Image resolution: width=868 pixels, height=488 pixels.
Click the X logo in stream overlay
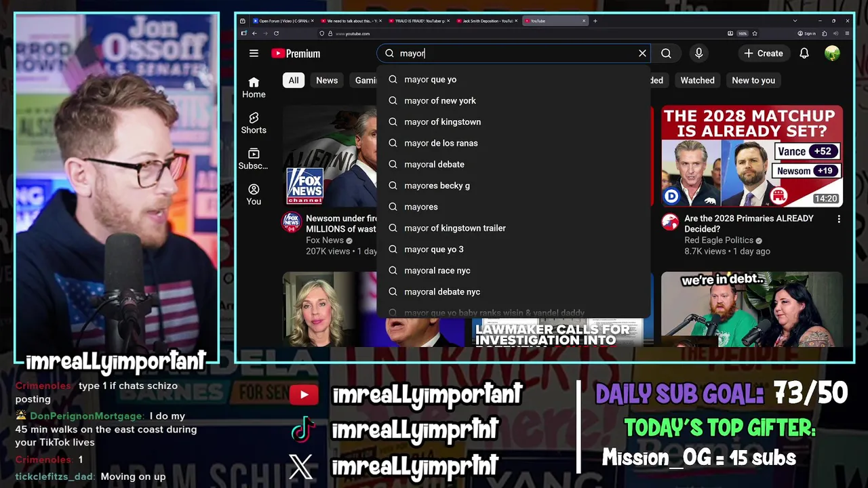point(301,466)
